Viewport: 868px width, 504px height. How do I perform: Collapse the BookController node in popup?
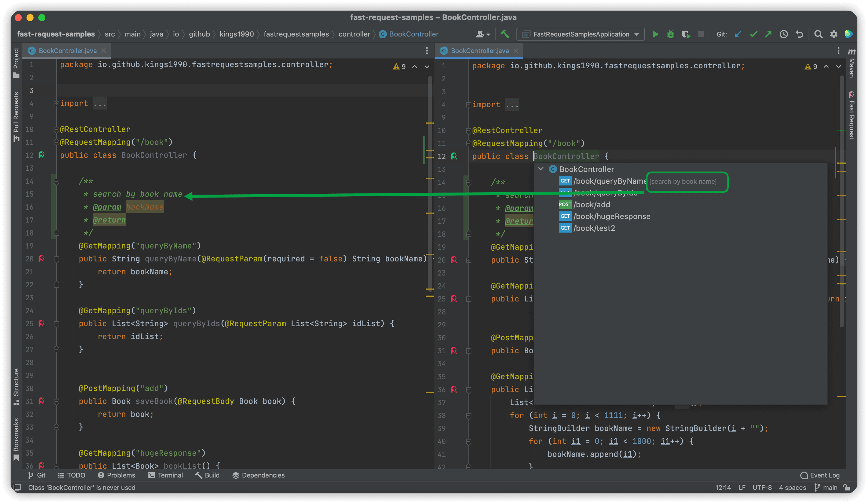(x=541, y=169)
